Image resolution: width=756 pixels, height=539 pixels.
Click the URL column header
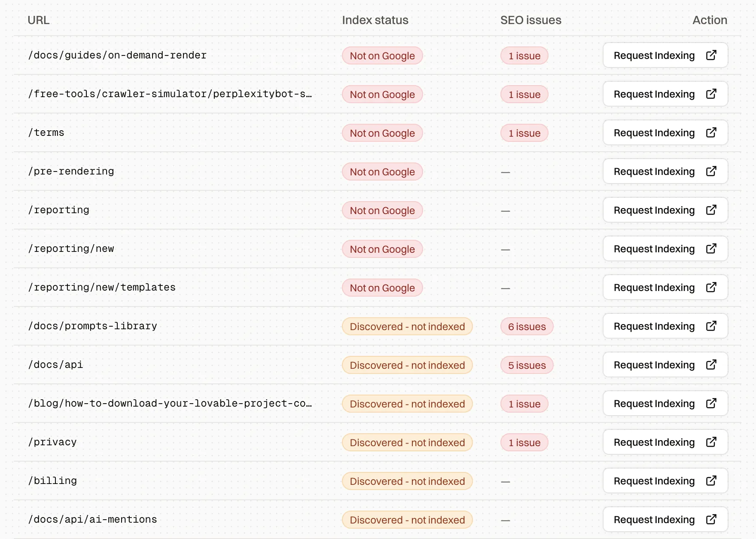click(x=39, y=20)
